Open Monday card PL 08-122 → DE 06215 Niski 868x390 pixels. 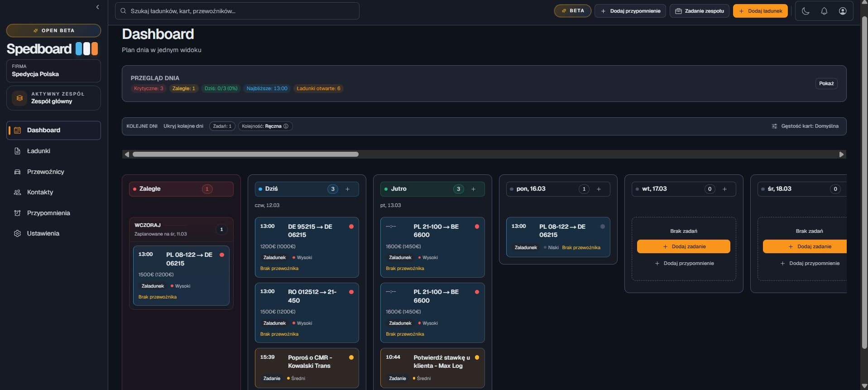558,237
